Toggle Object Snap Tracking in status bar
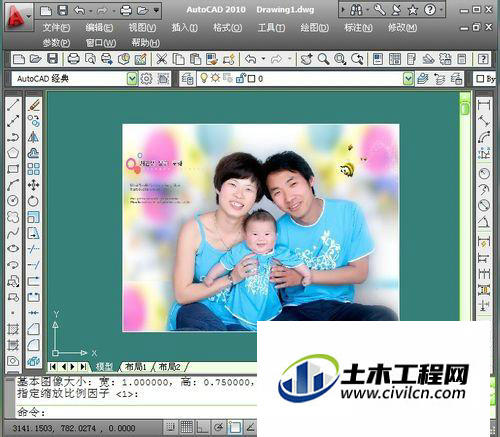Image resolution: width=500 pixels, height=437 pixels. [251, 427]
